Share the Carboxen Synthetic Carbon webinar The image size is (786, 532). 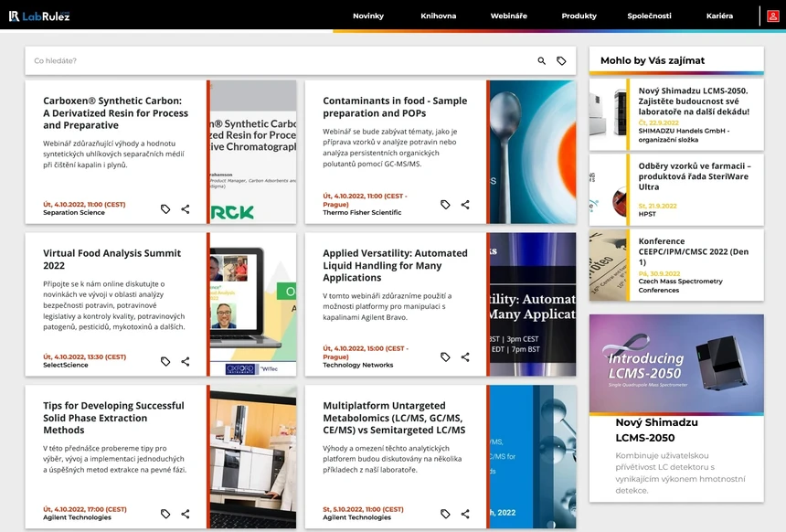(x=186, y=209)
